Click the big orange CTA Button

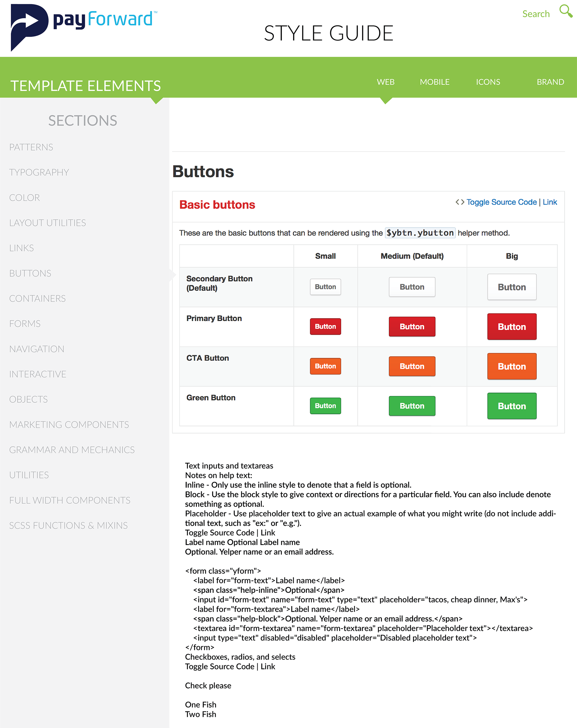coord(512,366)
